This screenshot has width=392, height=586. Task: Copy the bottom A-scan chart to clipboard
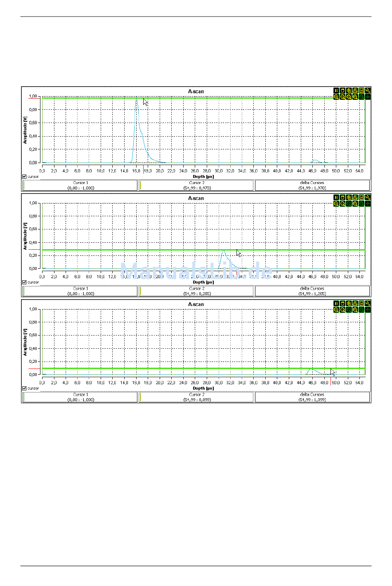click(349, 303)
